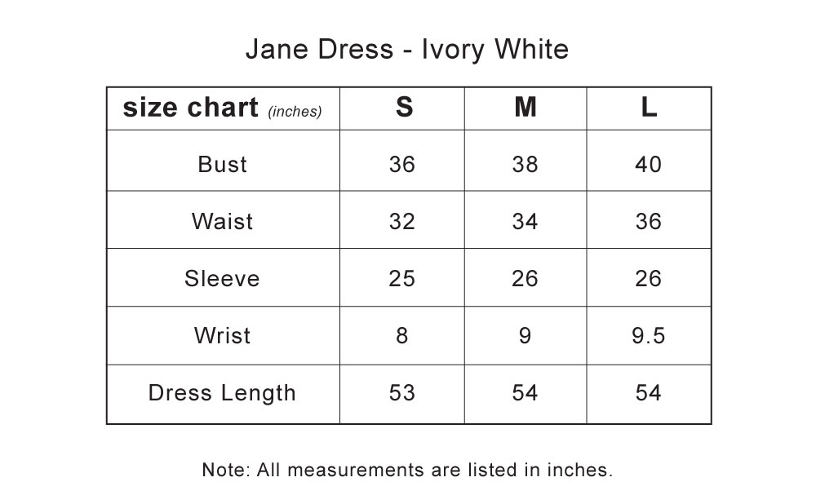The height and width of the screenshot is (504, 816).
Task: Click the (inches) unit label in header
Action: point(295,111)
